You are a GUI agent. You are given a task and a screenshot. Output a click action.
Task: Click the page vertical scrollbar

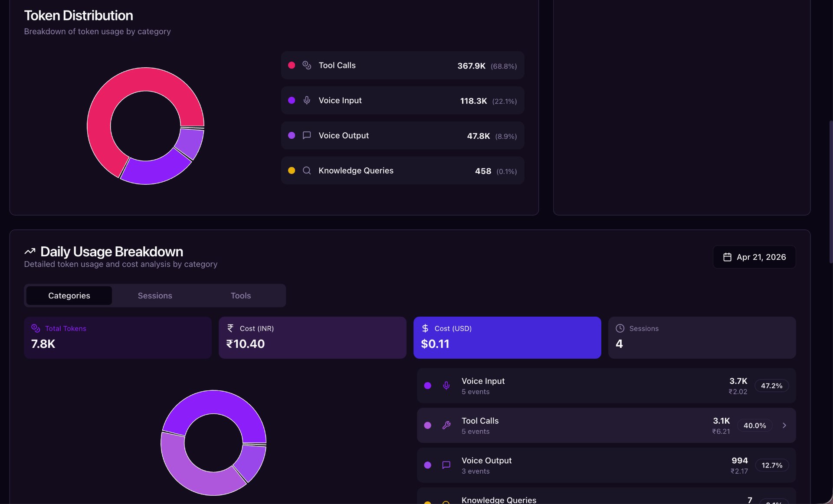tap(830, 191)
